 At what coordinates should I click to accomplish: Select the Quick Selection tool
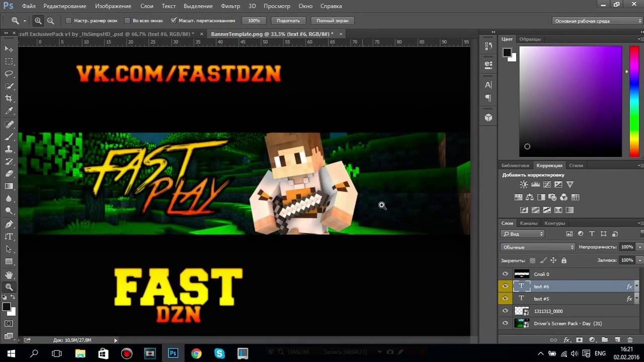tap(9, 86)
